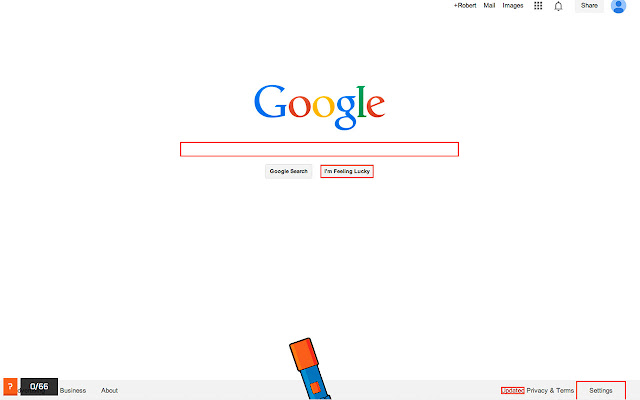
Task: Open the +Robert link
Action: [x=465, y=6]
